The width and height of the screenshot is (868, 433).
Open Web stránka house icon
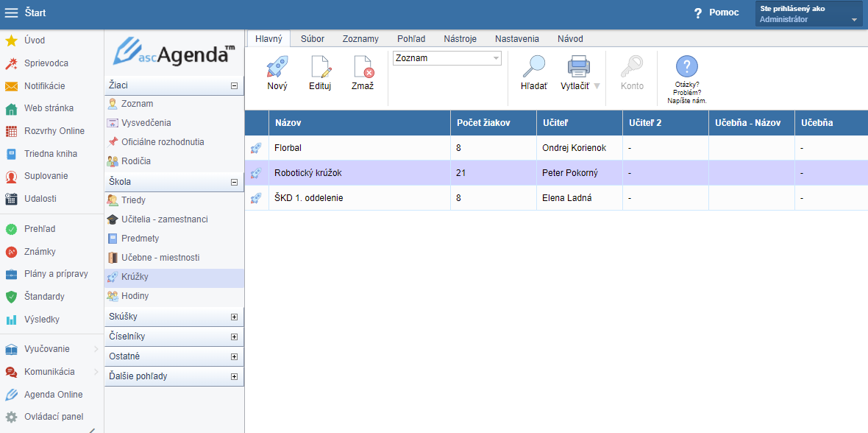[x=11, y=108]
